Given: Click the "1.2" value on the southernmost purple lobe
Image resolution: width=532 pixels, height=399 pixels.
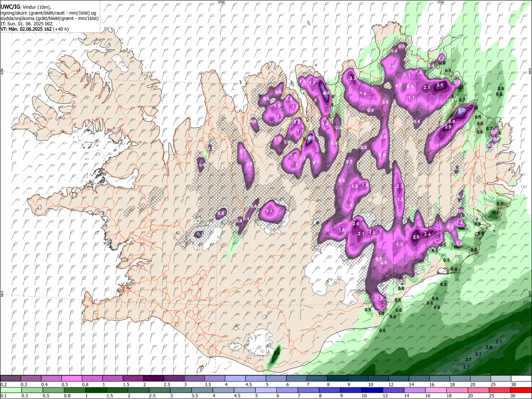Looking at the screenshot, I should 379,298.
